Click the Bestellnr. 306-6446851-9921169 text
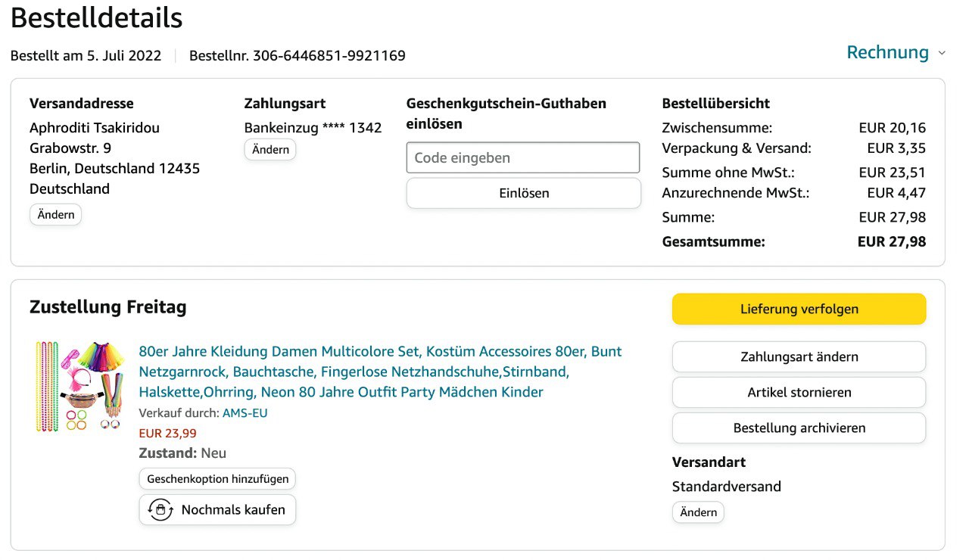The width and height of the screenshot is (969, 560). click(298, 55)
